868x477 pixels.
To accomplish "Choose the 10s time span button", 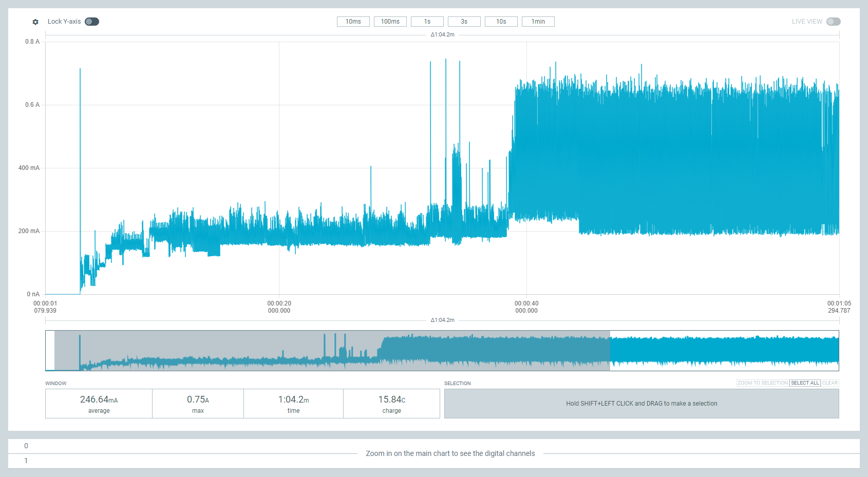I will point(501,22).
